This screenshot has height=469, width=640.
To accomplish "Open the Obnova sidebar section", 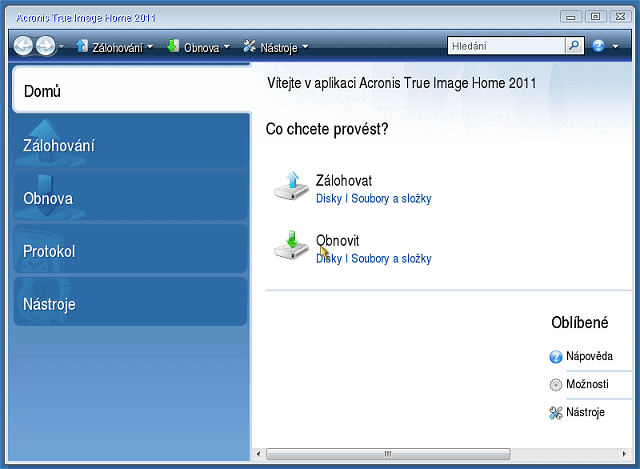I will pyautogui.click(x=131, y=196).
